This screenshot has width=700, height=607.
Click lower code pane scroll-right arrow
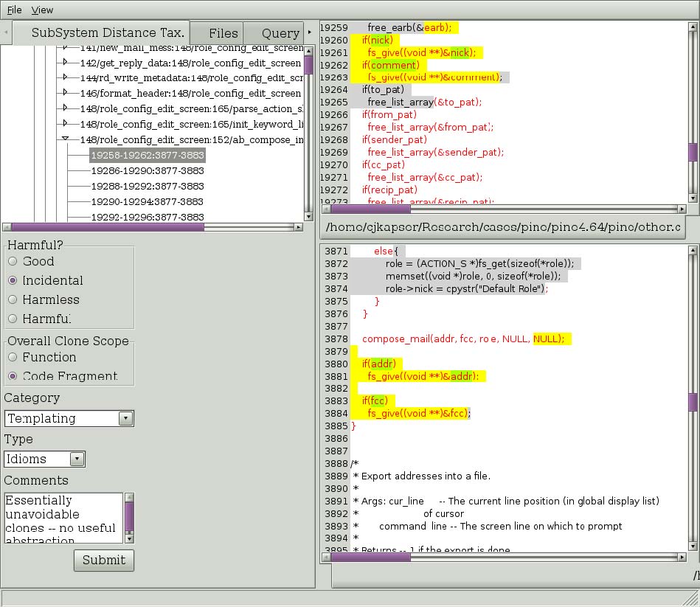pyautogui.click(x=682, y=557)
